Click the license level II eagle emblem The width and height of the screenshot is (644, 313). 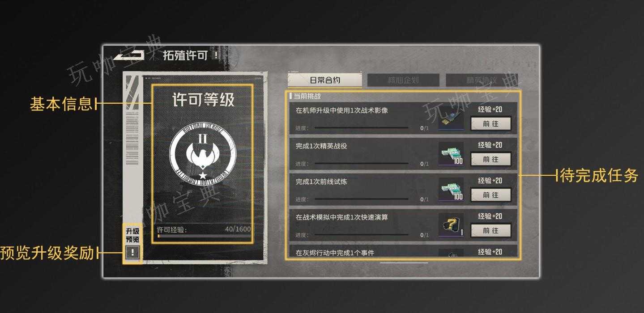[x=203, y=153]
